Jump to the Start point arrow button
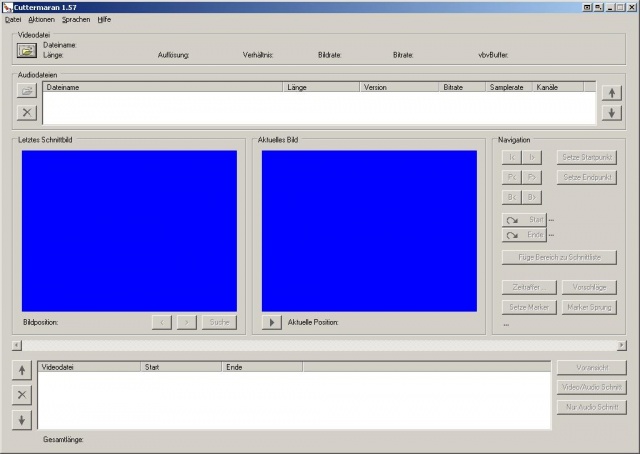Viewport: 640px width, 454px height. (x=524, y=219)
